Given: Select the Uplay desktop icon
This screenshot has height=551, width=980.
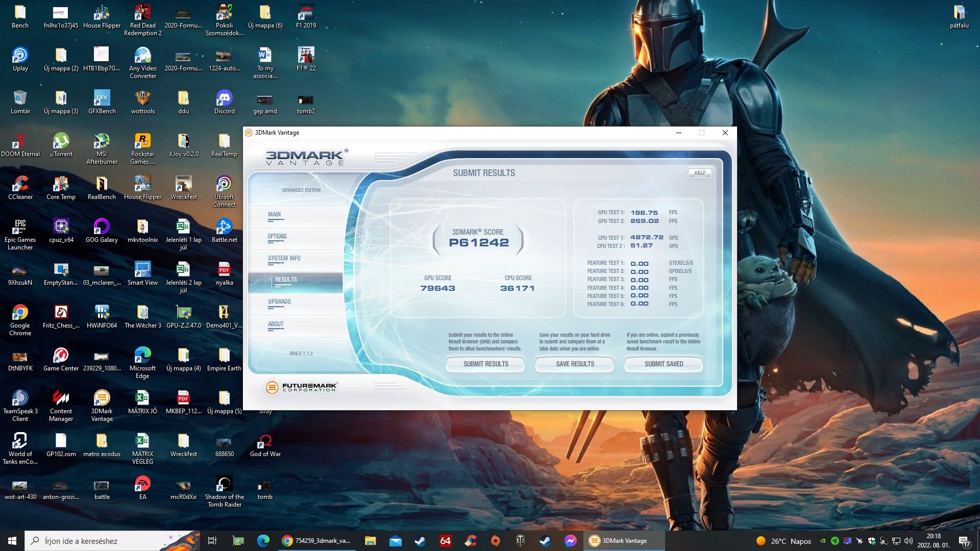Looking at the screenshot, I should pyautogui.click(x=20, y=60).
